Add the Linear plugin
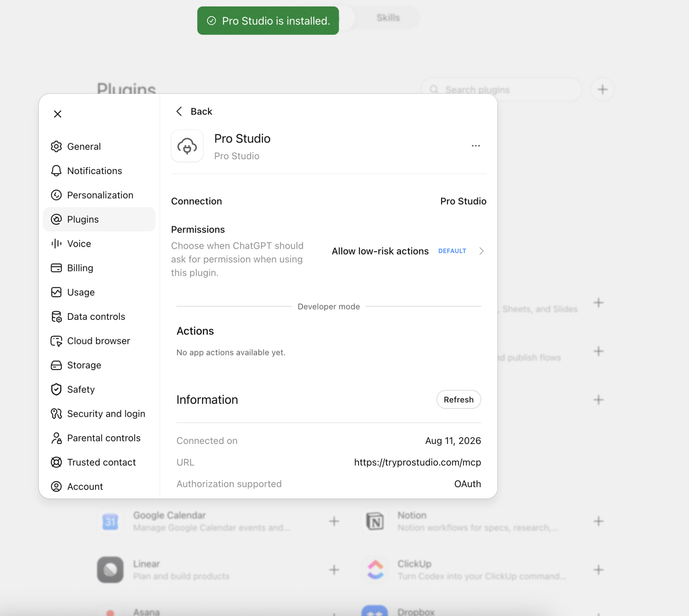 pyautogui.click(x=334, y=570)
